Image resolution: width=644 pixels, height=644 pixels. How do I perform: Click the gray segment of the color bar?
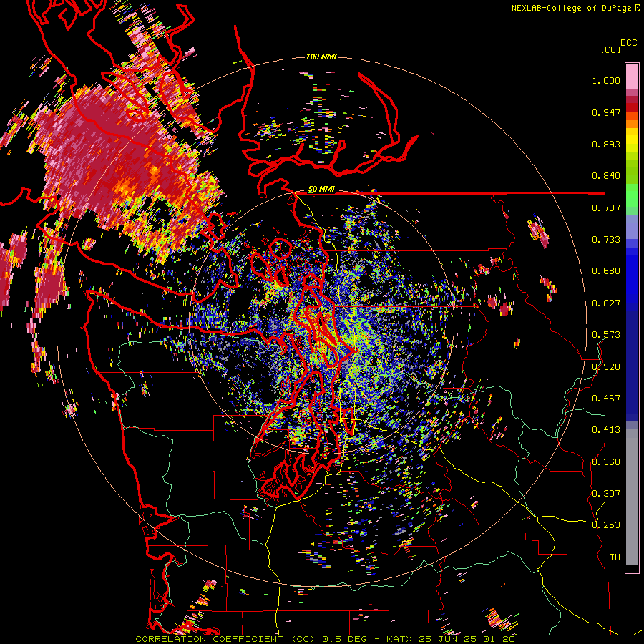point(632,497)
